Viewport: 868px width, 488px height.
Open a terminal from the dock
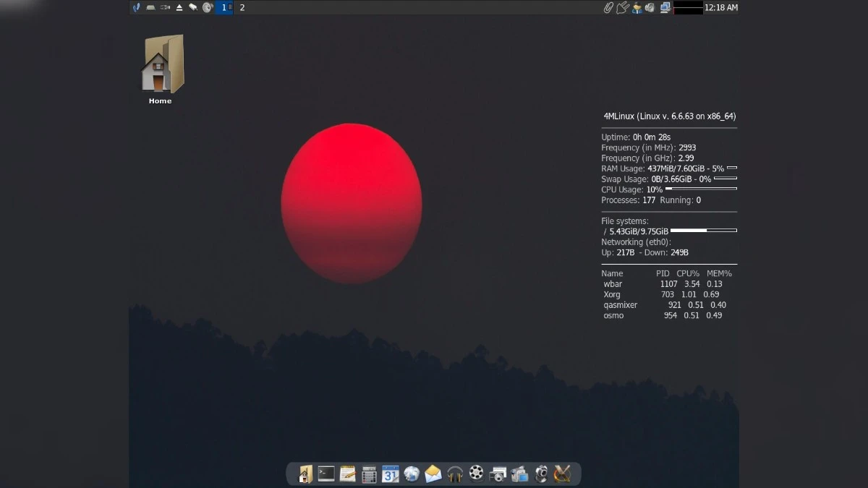(325, 474)
